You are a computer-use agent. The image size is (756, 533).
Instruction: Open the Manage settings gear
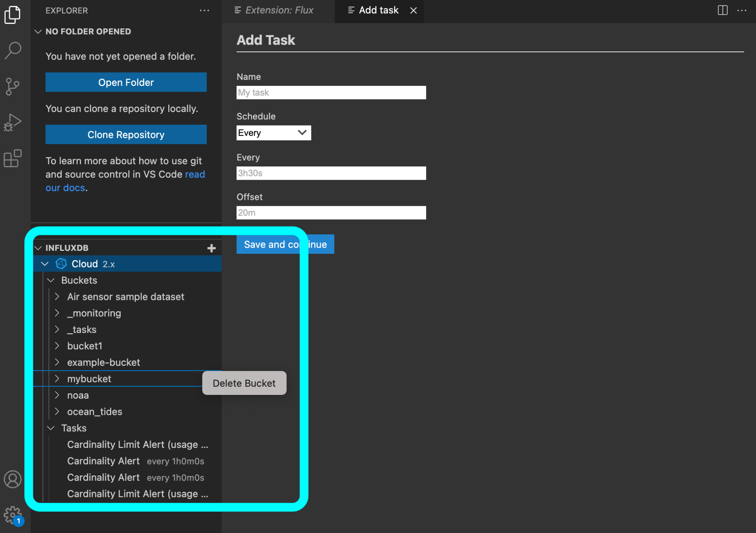pos(12,514)
